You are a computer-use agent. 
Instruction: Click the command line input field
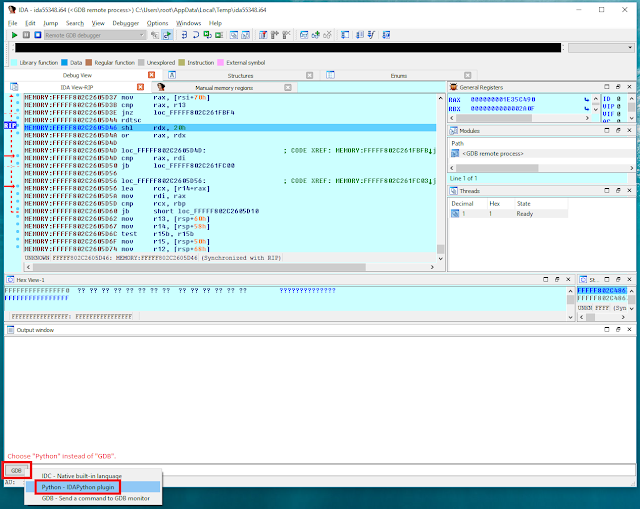click(x=333, y=470)
